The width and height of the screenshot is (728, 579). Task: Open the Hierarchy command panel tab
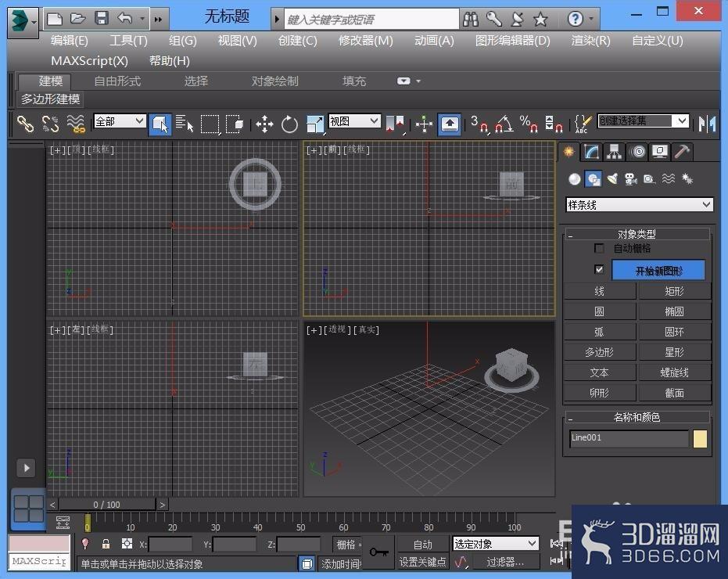615,152
